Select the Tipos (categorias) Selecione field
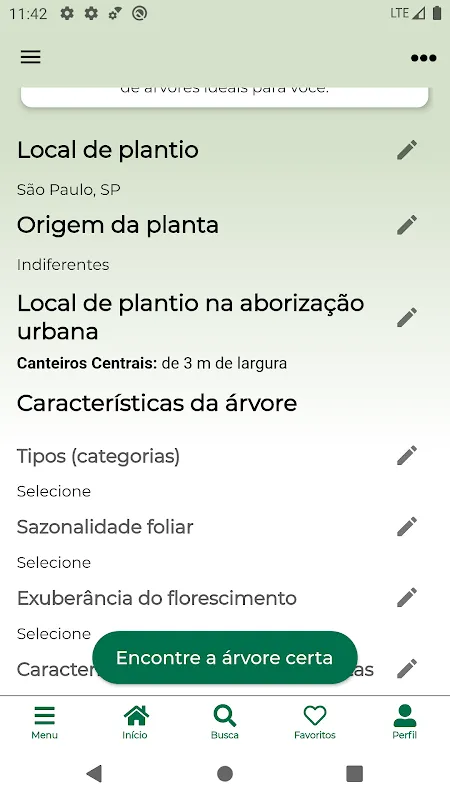The width and height of the screenshot is (450, 800). point(54,491)
